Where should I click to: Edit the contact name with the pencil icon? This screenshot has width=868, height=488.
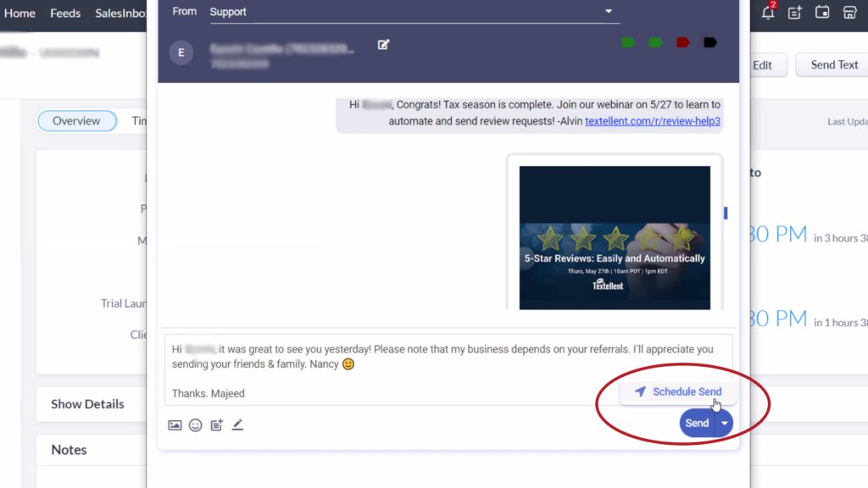point(383,45)
